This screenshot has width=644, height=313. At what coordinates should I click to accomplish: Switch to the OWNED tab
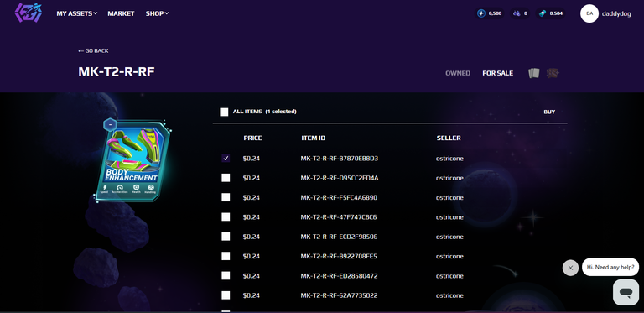tap(458, 73)
